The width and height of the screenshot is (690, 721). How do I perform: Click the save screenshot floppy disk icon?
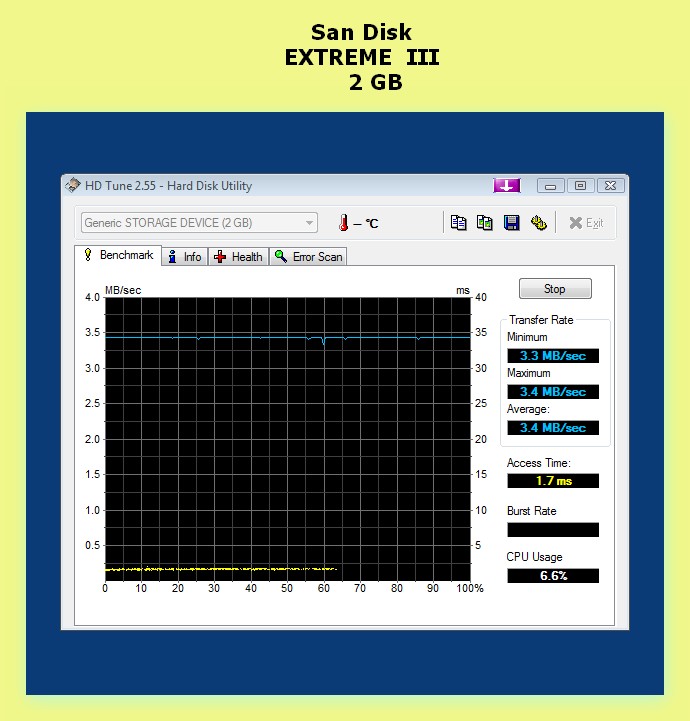pos(511,223)
